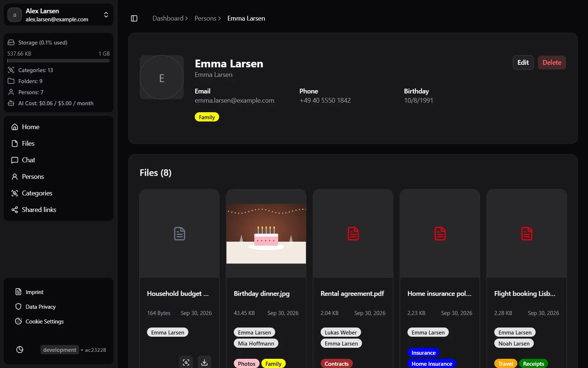Click the red Contracts category tag
588x368 pixels.
click(x=337, y=364)
